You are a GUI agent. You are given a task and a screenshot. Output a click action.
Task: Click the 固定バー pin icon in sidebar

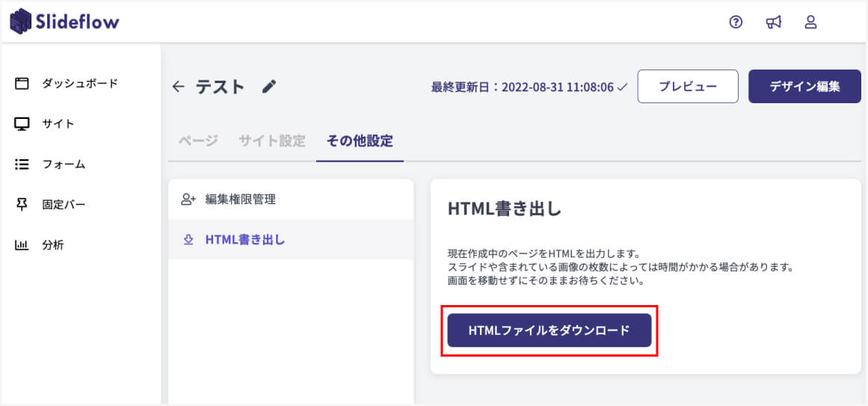22,205
